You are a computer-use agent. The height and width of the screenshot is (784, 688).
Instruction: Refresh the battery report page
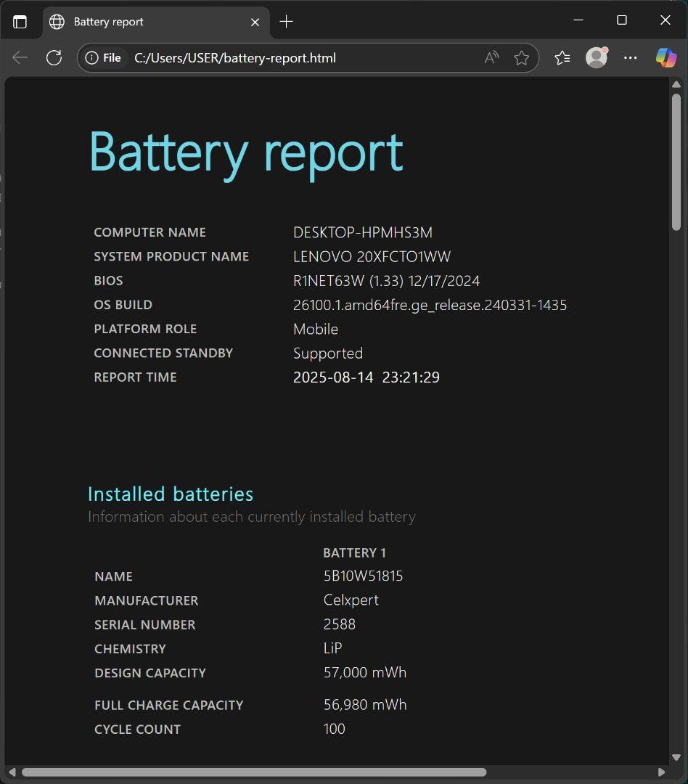(x=54, y=57)
